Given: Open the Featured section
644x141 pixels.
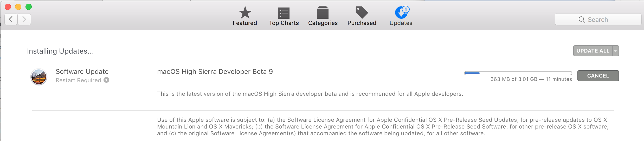Looking at the screenshot, I should click(x=245, y=16).
